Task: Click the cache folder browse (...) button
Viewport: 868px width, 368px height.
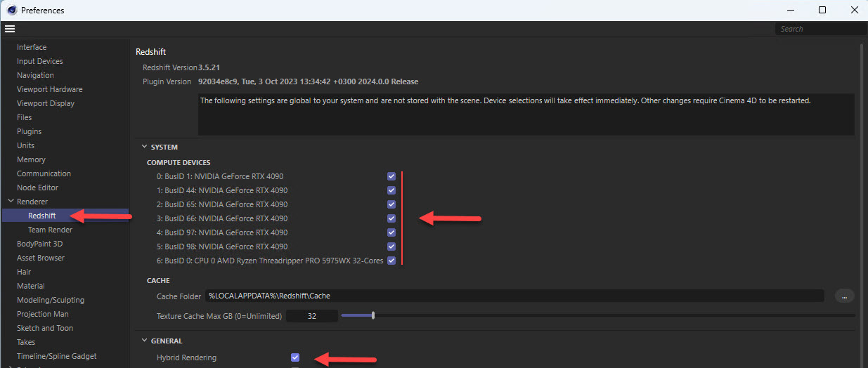Action: (844, 296)
